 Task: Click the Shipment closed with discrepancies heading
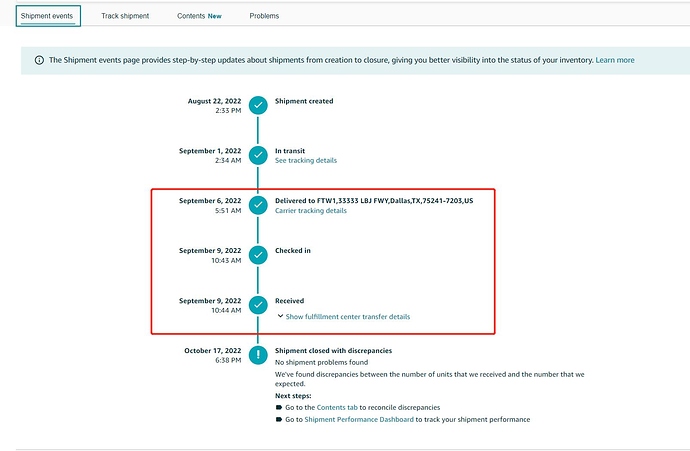(x=333, y=351)
